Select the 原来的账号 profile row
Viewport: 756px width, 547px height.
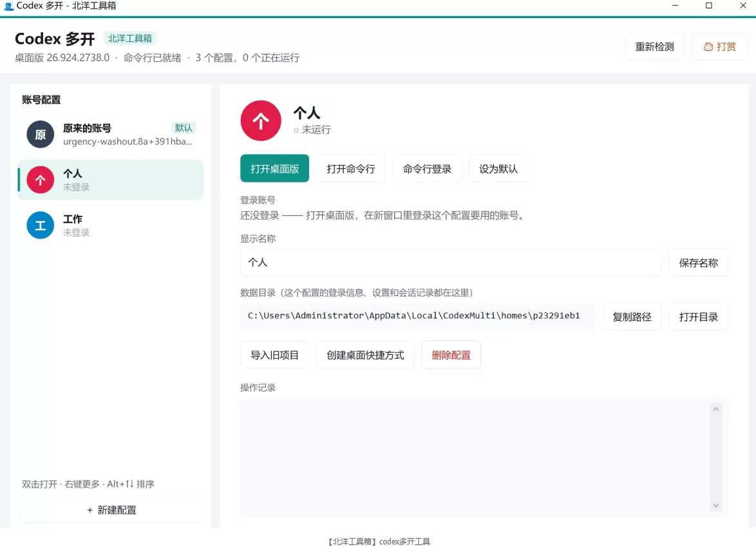[110, 134]
